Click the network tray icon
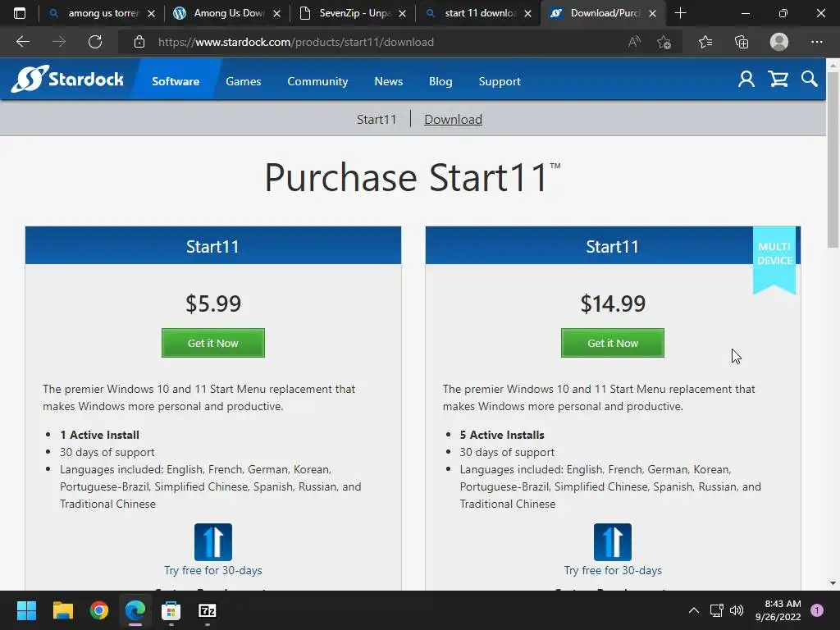Screen dimensions: 840x630 (x=716, y=610)
